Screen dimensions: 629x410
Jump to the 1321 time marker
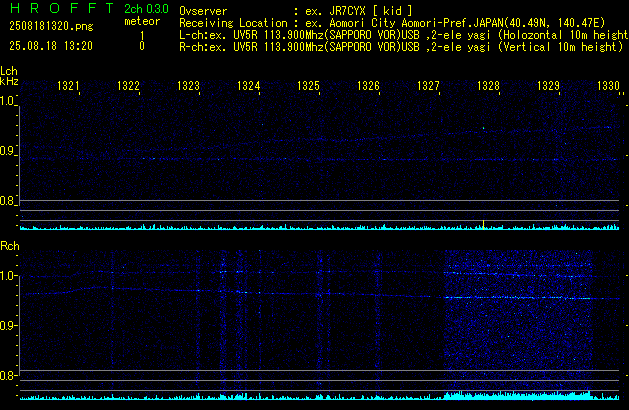pyautogui.click(x=68, y=86)
